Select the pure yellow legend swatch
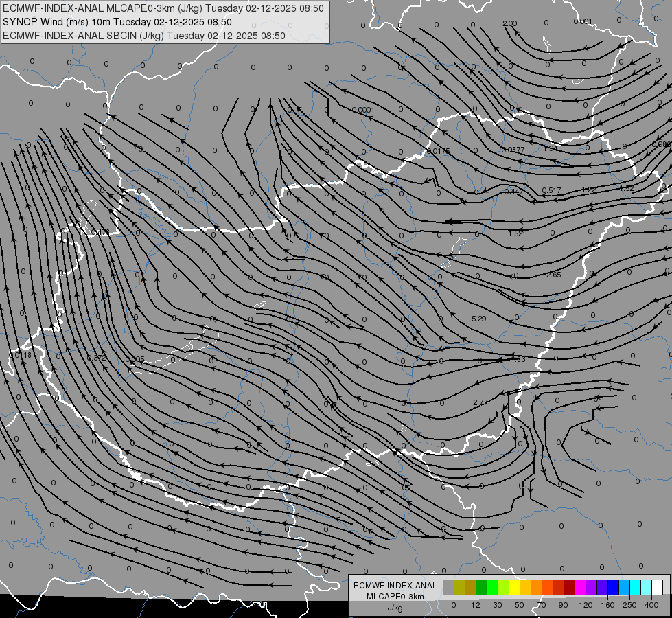672x618 pixels. [514, 587]
